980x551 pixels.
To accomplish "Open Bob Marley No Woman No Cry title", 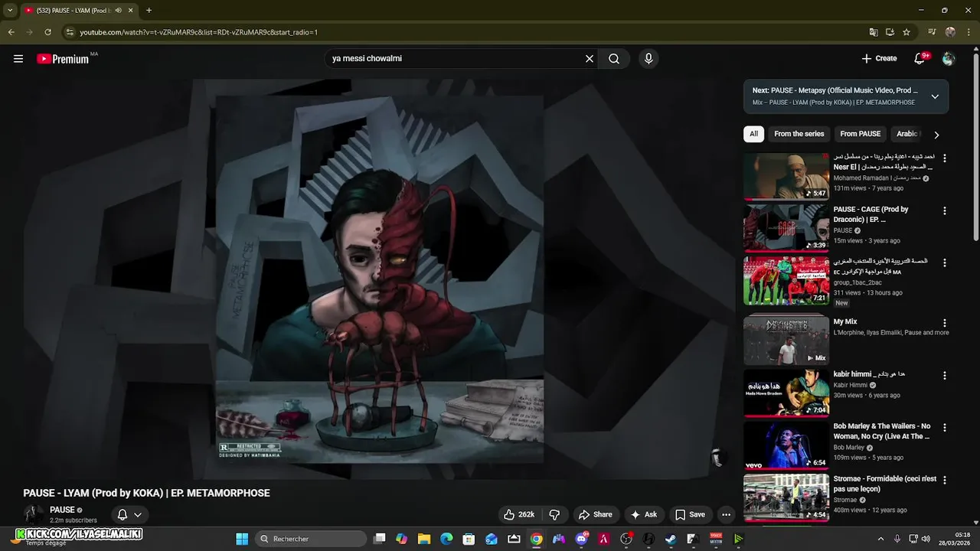I will coord(882,432).
